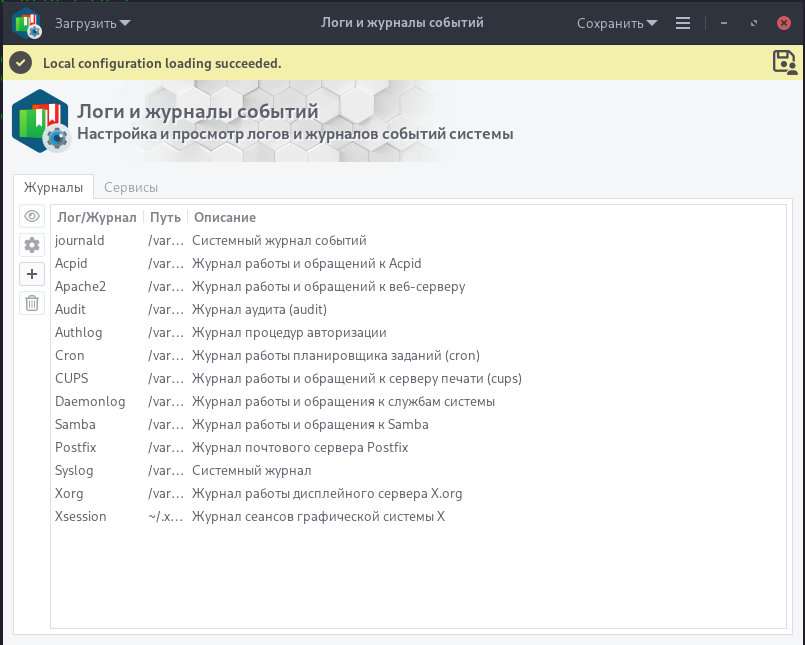The width and height of the screenshot is (805, 645).
Task: Click the save-configuration floppy icon in the notification bar
Action: (x=785, y=63)
